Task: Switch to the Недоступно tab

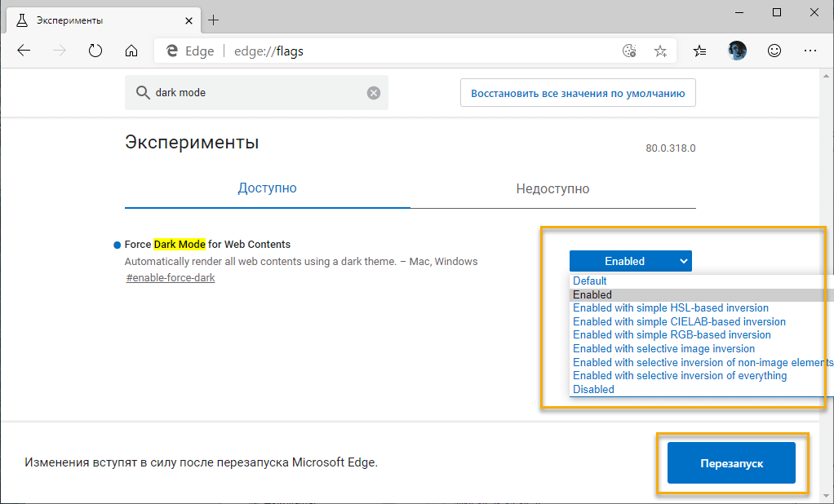Action: click(x=552, y=188)
